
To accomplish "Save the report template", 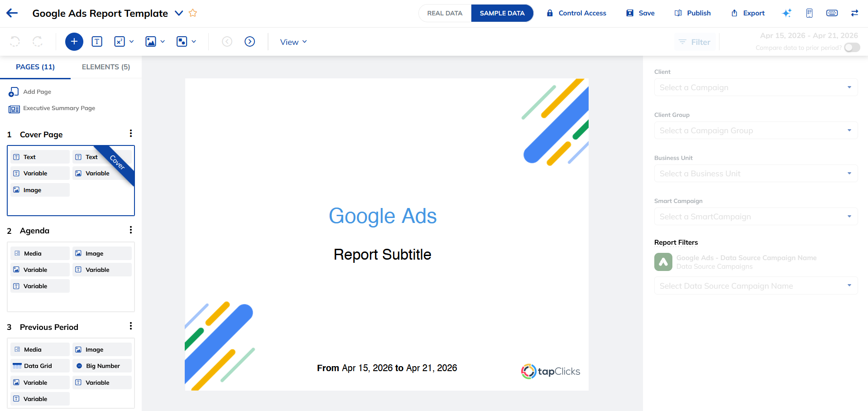I will pyautogui.click(x=640, y=13).
